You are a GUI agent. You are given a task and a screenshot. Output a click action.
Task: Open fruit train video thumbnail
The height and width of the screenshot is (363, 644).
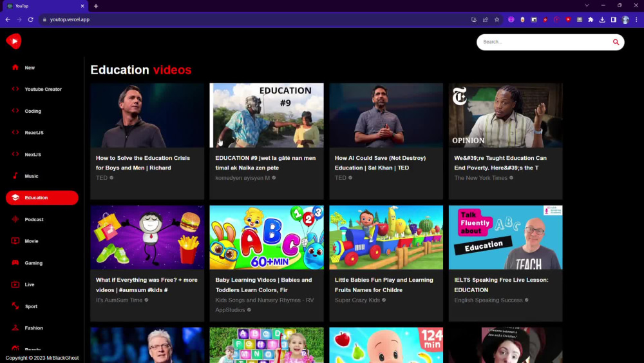click(x=386, y=237)
